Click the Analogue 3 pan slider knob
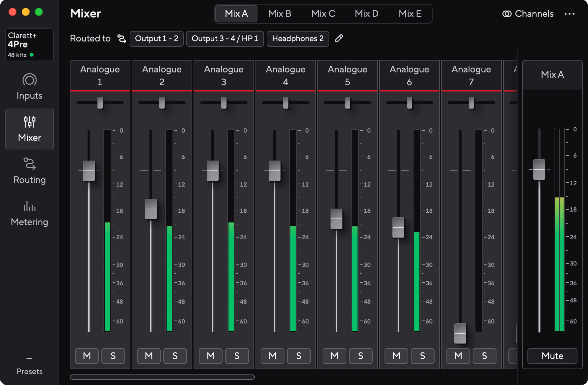Screen dimensions: 588x385 (x=224, y=103)
